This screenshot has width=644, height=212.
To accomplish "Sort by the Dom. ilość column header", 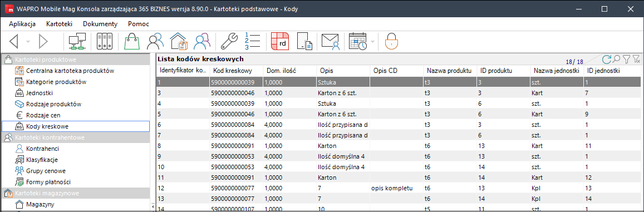I will [x=289, y=71].
